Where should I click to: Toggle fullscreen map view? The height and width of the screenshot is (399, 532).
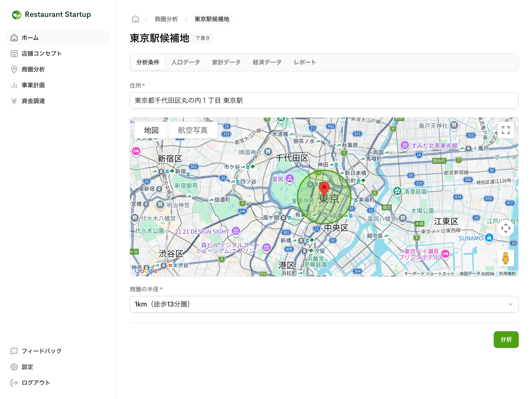(x=506, y=130)
